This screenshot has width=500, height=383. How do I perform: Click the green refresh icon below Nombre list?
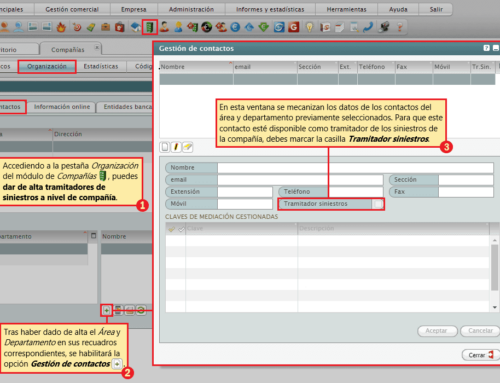[x=141, y=310]
